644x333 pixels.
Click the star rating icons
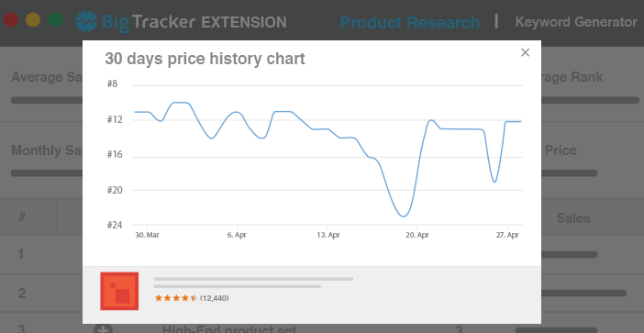tap(176, 298)
